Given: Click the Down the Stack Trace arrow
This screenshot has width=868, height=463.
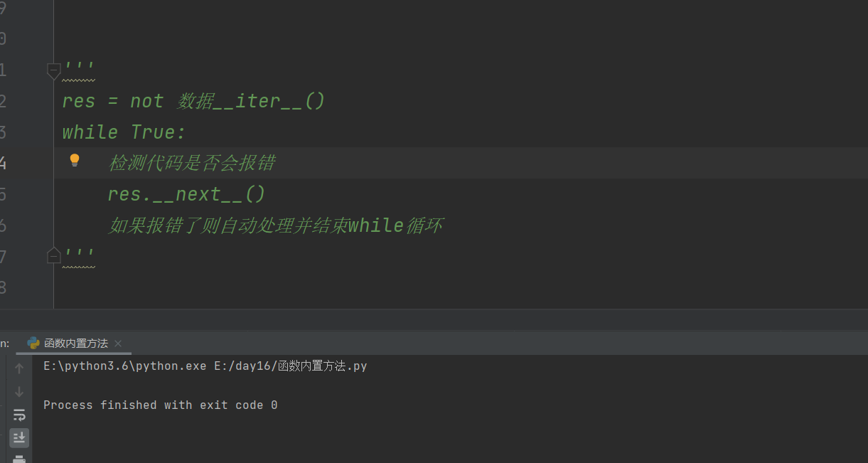Looking at the screenshot, I should tap(19, 391).
